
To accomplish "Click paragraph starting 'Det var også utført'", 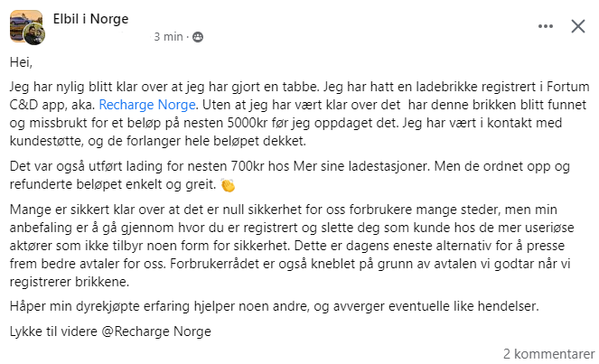I will 290,175.
